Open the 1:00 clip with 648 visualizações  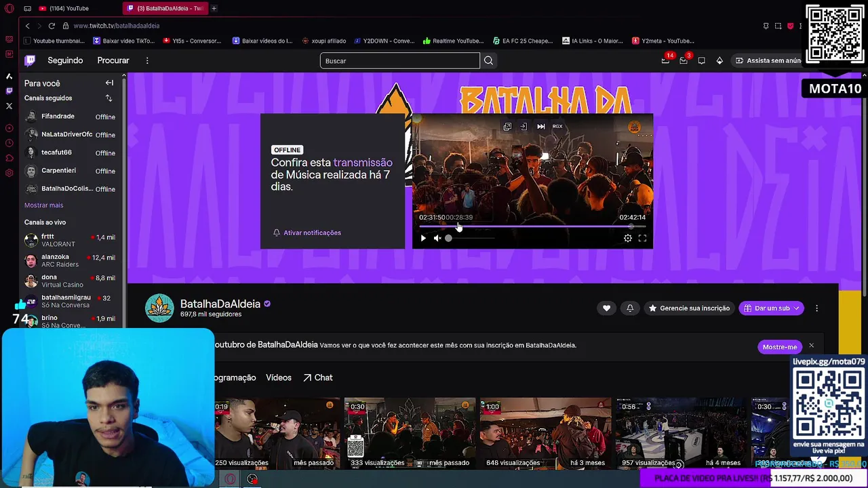[545, 433]
